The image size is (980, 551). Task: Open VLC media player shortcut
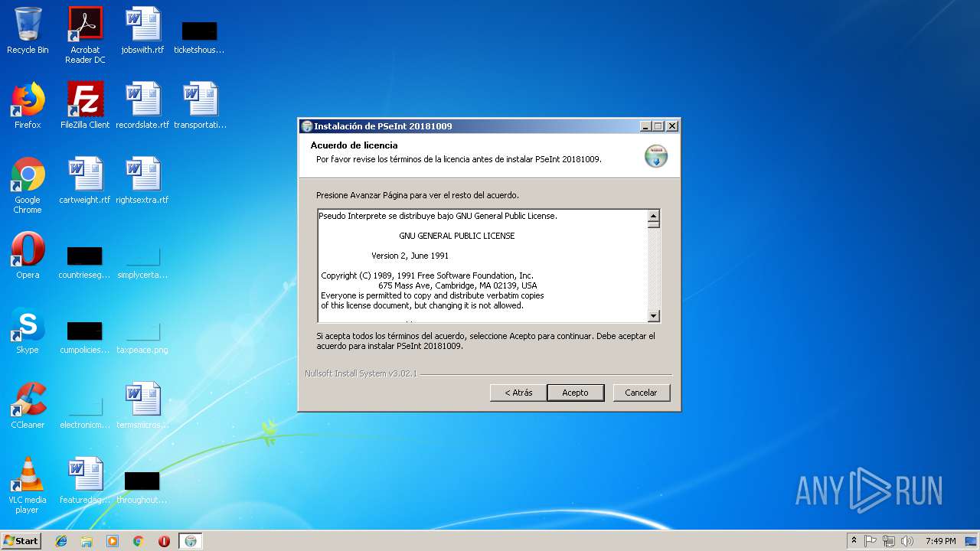[x=28, y=485]
